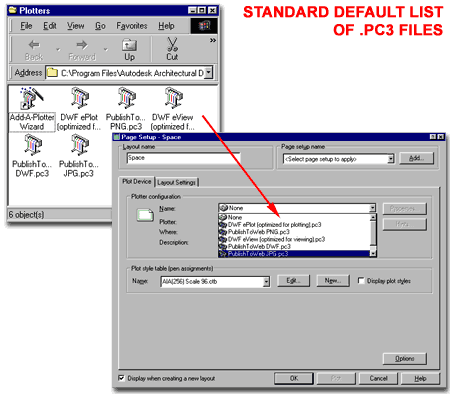Click the Cut scissors toolbar button
The height and width of the screenshot is (394, 450).
point(172,50)
